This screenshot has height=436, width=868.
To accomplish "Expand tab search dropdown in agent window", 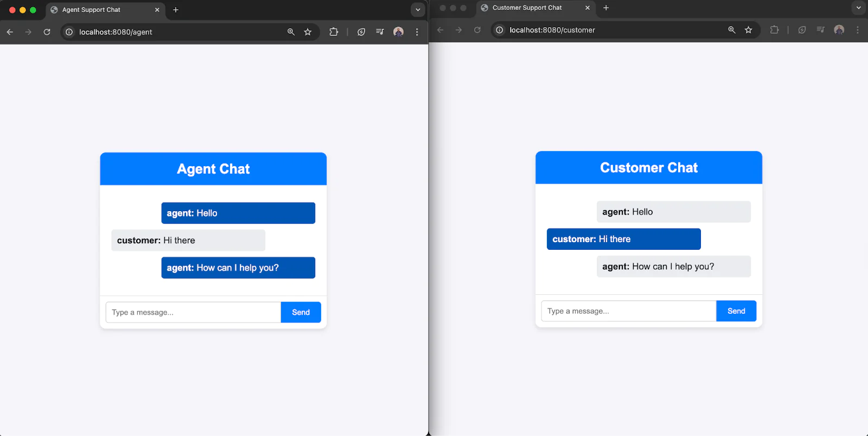I will 418,10.
